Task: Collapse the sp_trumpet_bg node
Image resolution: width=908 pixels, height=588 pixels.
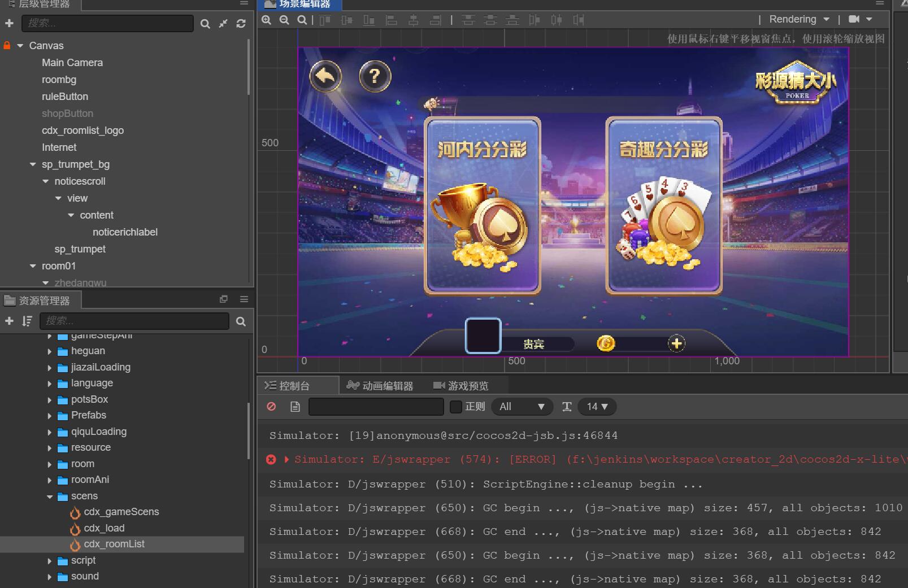Action: [33, 164]
